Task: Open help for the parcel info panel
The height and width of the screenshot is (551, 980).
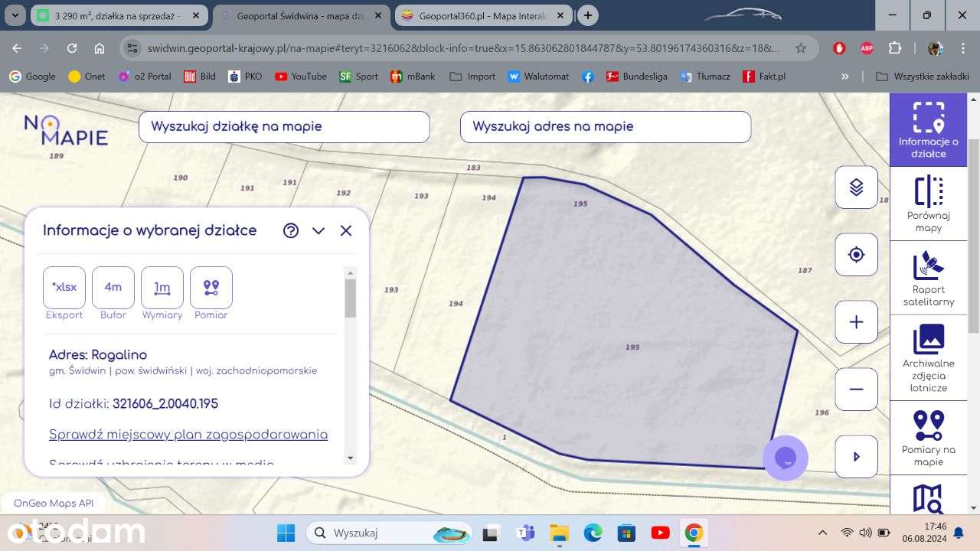Action: [291, 230]
